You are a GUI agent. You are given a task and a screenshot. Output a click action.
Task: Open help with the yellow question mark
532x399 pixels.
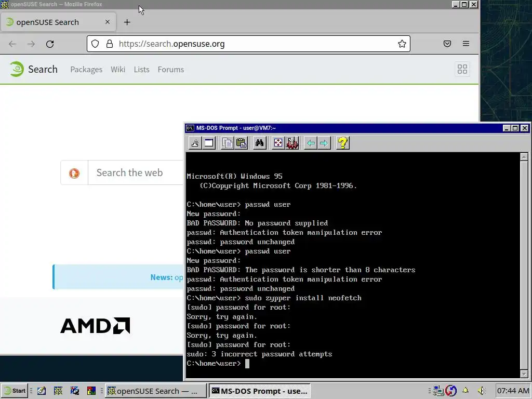[343, 143]
